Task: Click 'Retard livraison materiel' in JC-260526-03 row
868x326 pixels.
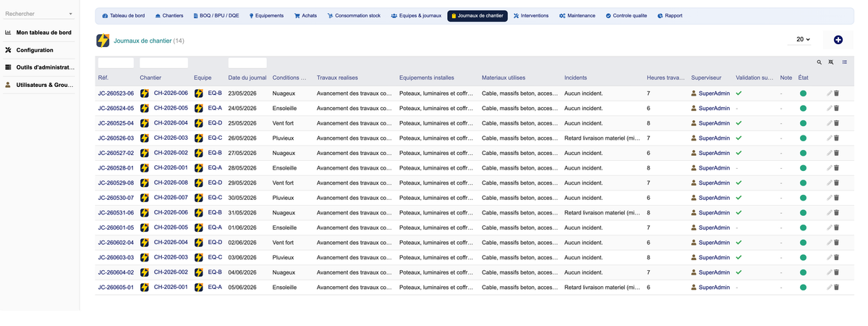Action: [602, 138]
